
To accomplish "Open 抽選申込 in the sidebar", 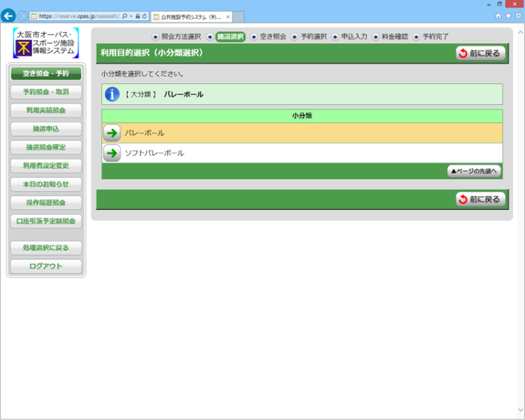I will 46,128.
